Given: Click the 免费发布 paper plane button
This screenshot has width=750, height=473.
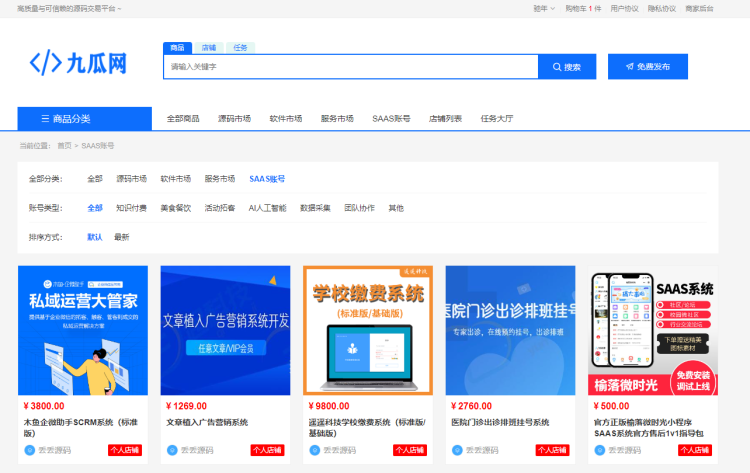Looking at the screenshot, I should pyautogui.click(x=647, y=67).
